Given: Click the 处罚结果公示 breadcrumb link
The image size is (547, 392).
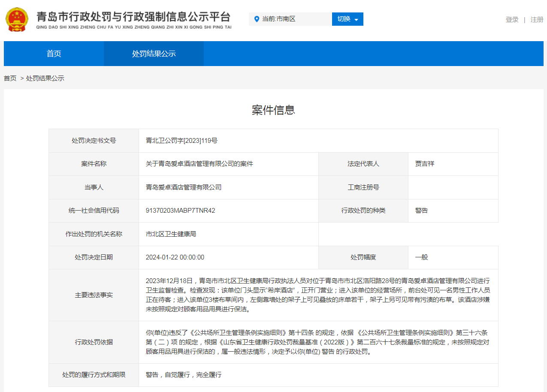Looking at the screenshot, I should [45, 78].
